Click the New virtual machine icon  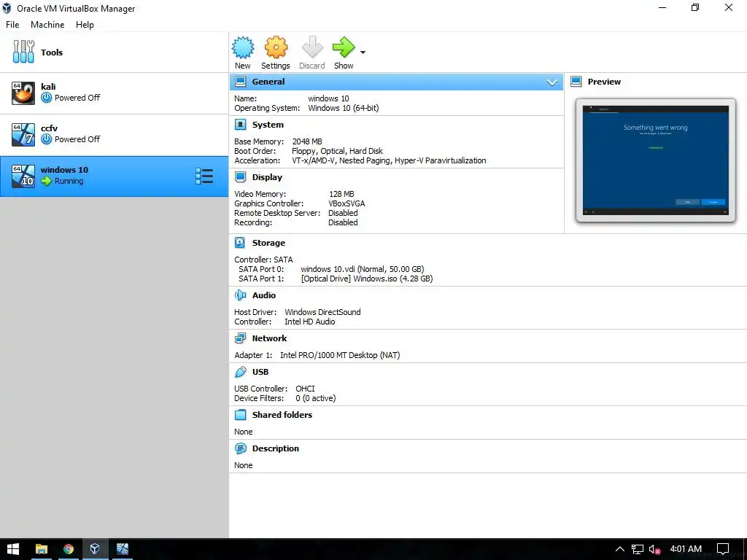point(243,47)
